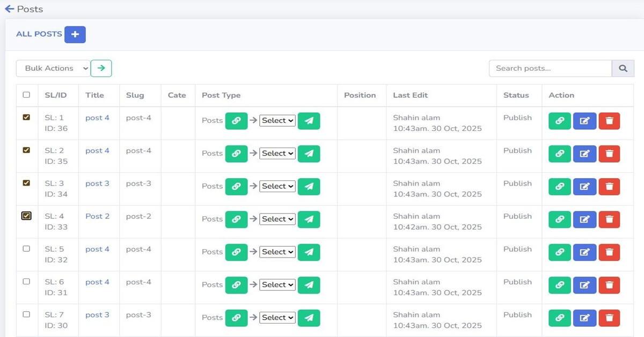
Task: Click the Status column header
Action: click(x=516, y=95)
